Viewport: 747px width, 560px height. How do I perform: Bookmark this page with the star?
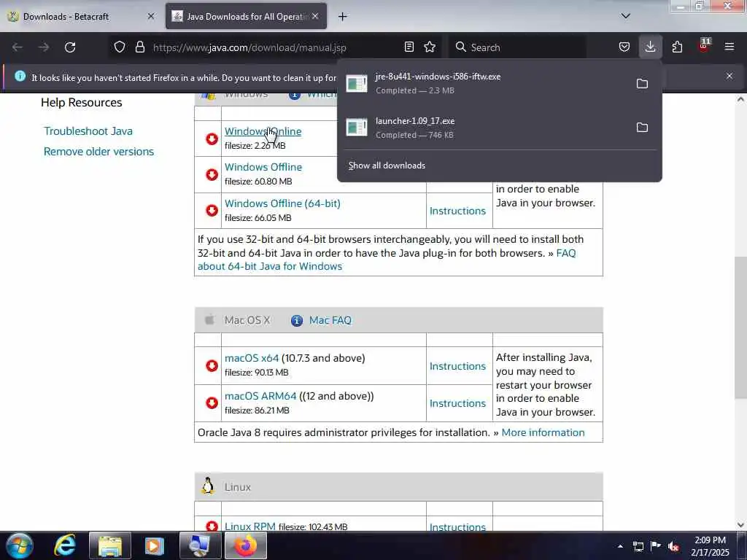point(430,47)
